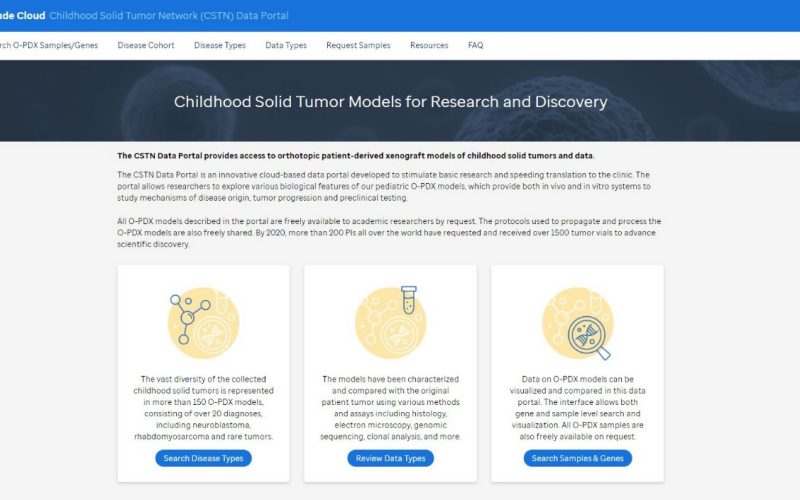Viewport: 800px width, 500px height.
Task: Open the Search O-PDX Samples/Genes menu item
Action: click(x=48, y=45)
